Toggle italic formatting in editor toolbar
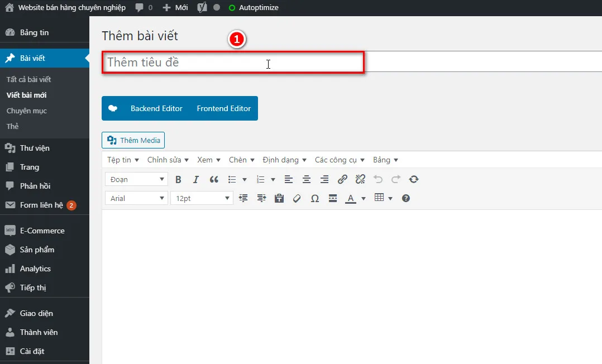 (196, 179)
